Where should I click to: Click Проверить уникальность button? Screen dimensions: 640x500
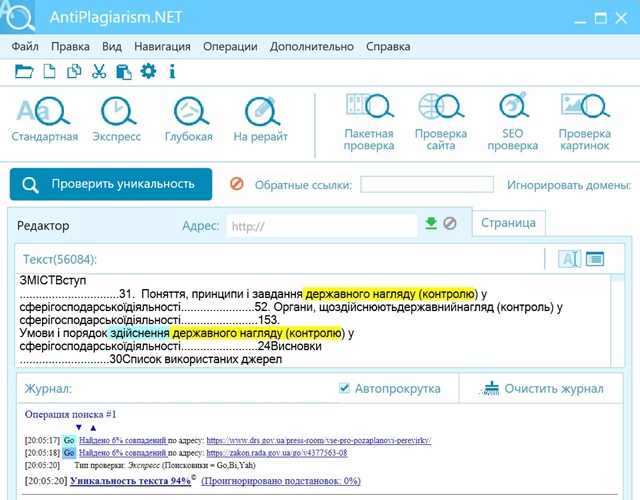click(x=111, y=184)
